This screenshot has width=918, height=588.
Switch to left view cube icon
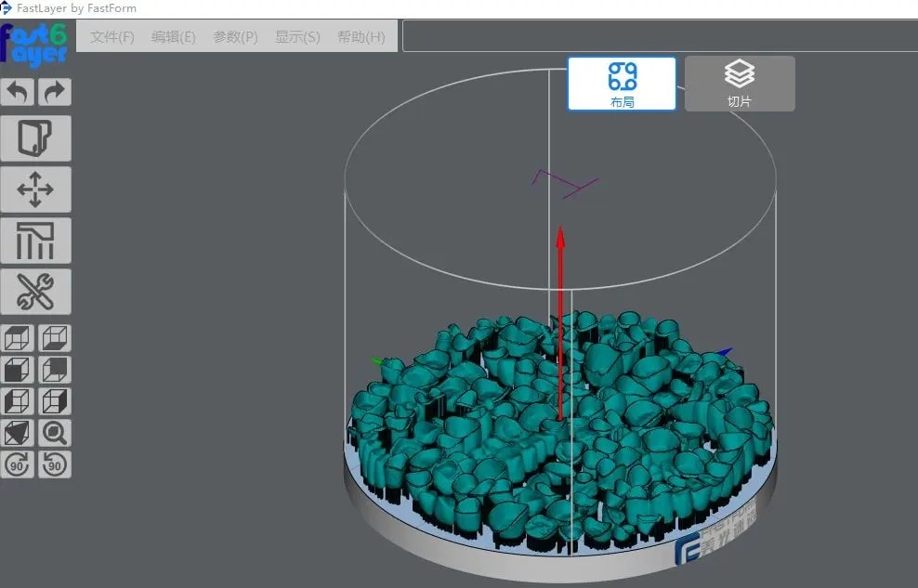tap(18, 401)
